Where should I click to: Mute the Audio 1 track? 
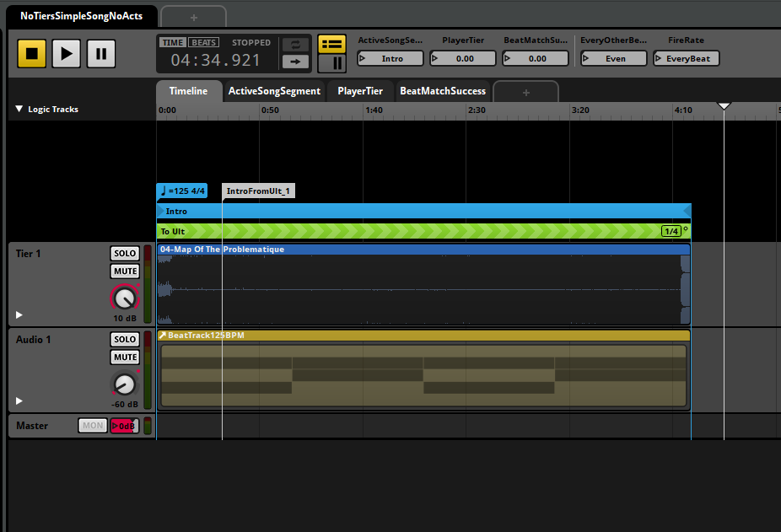click(125, 357)
